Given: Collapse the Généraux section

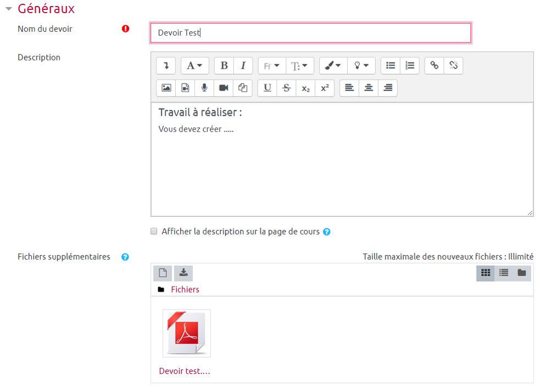Looking at the screenshot, I should point(8,9).
